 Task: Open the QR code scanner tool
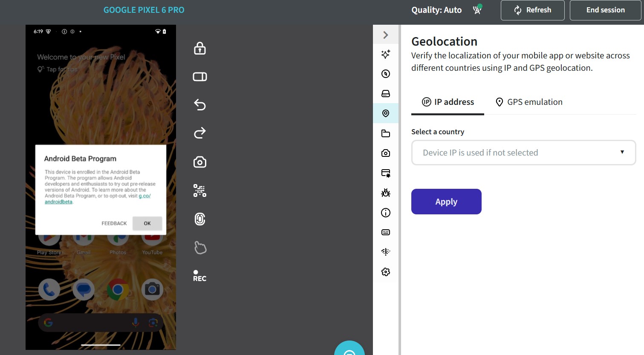coord(200,190)
